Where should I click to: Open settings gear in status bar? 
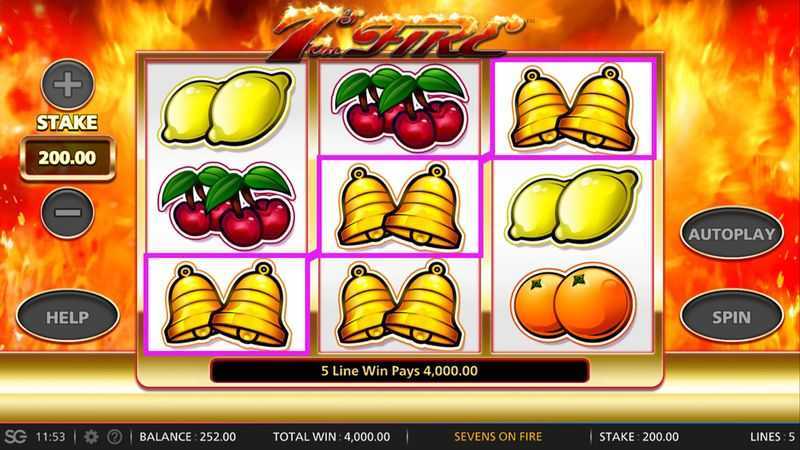point(91,437)
